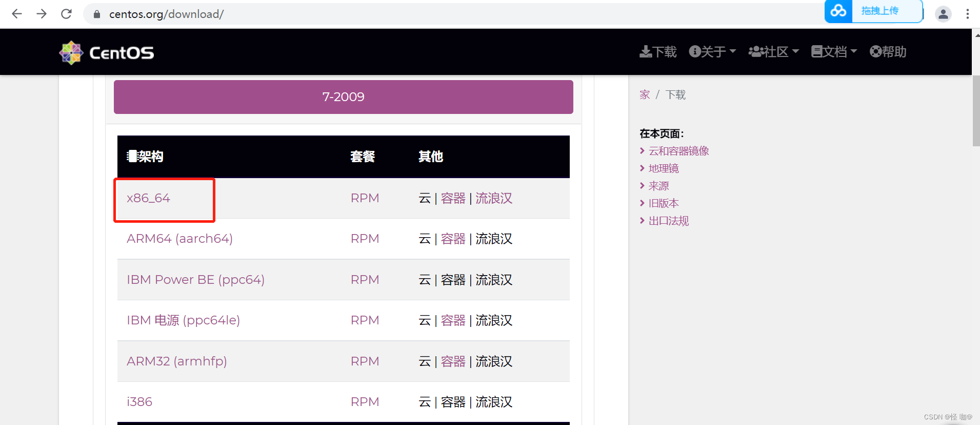This screenshot has width=980, height=425.
Task: Reload the page with refresh icon
Action: pos(66,14)
